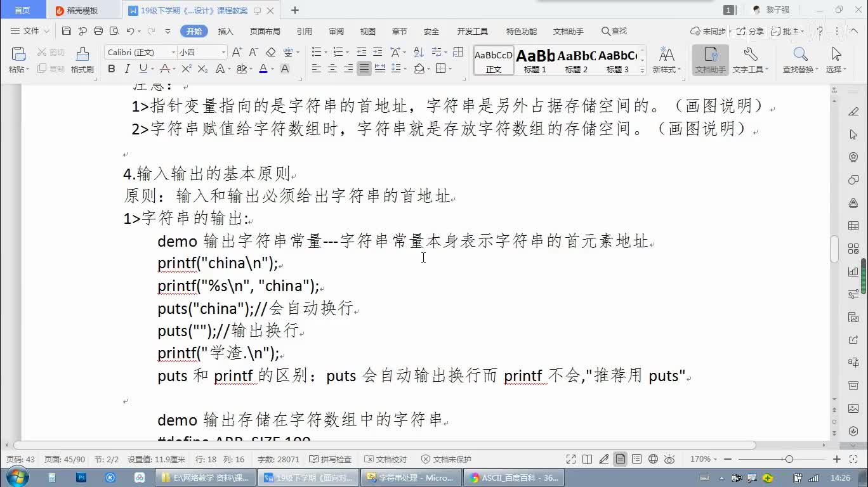Toggle italic formatting
The image size is (868, 487).
127,69
